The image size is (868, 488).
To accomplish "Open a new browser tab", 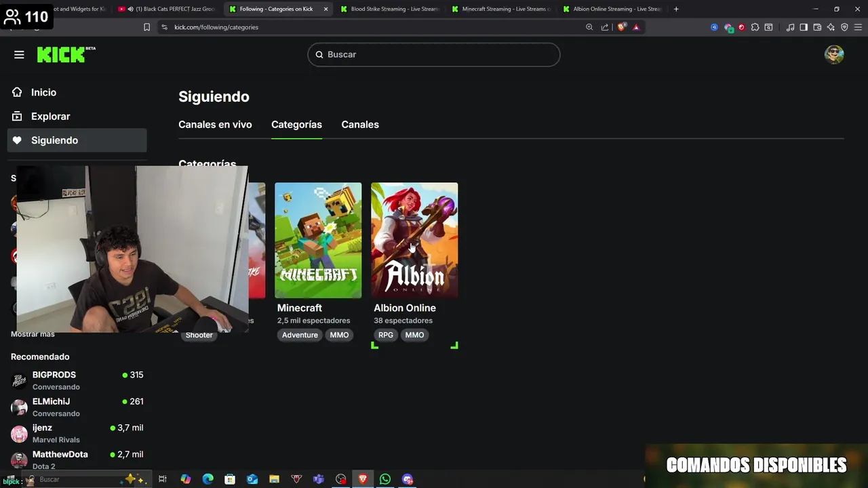I will [x=676, y=9].
